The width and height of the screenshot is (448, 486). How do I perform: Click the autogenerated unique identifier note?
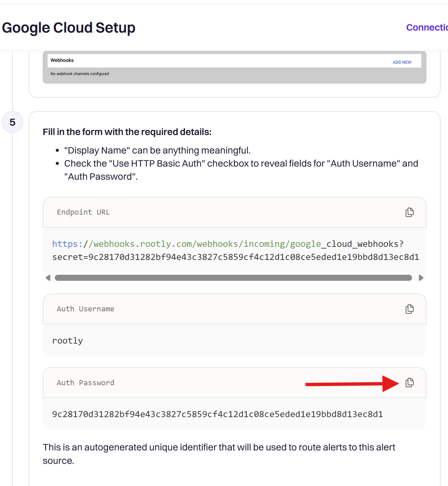[219, 454]
